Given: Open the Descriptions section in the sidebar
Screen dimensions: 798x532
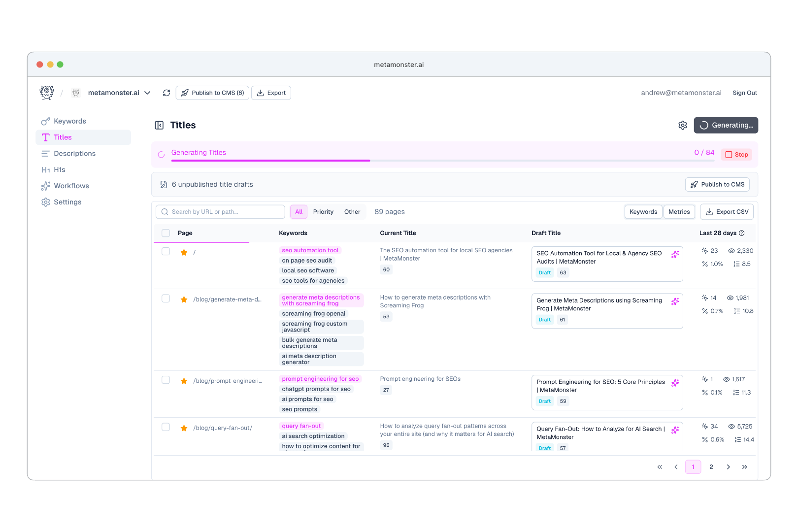Looking at the screenshot, I should point(74,153).
